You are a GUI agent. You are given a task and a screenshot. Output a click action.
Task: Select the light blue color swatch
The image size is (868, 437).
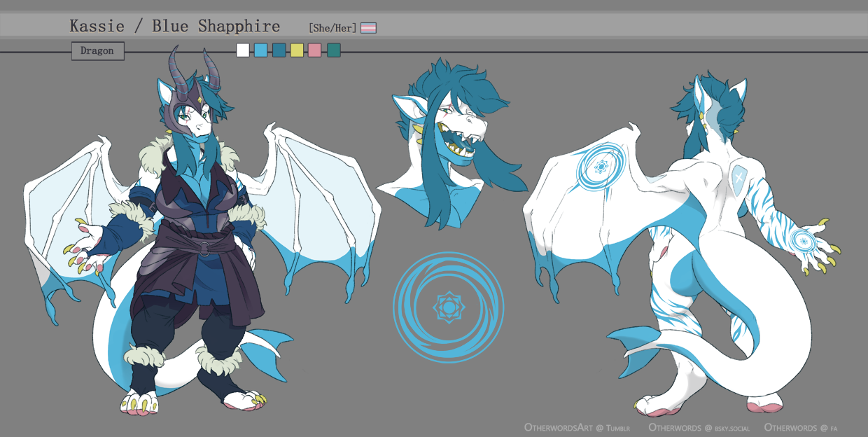point(261,50)
